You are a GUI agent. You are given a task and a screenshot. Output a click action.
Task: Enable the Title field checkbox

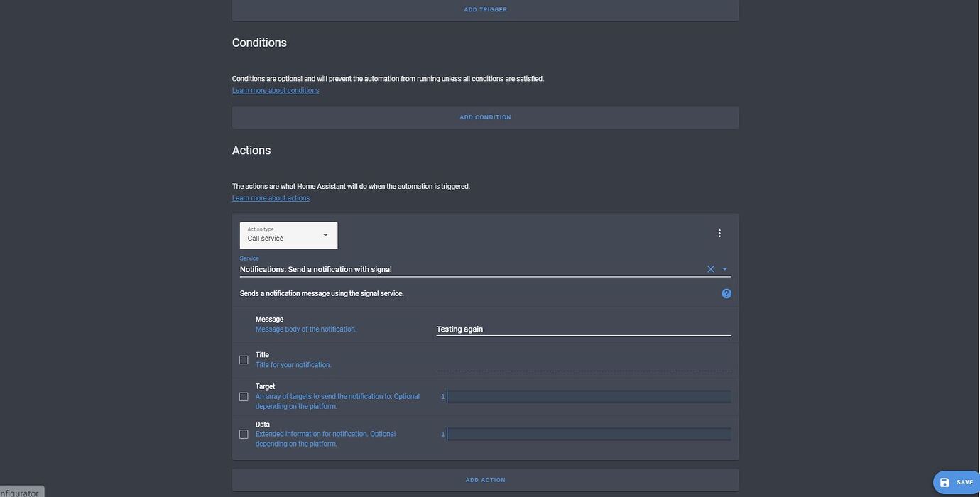coord(244,360)
